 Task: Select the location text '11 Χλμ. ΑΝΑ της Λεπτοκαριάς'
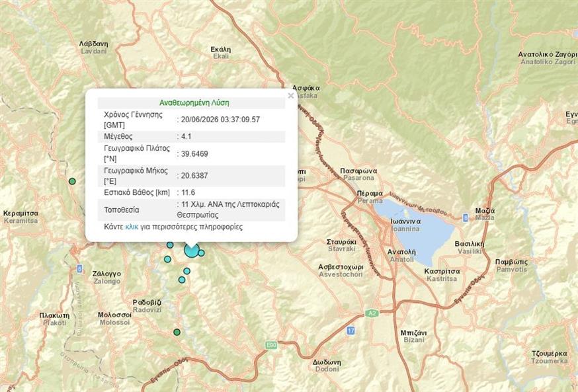click(x=230, y=204)
